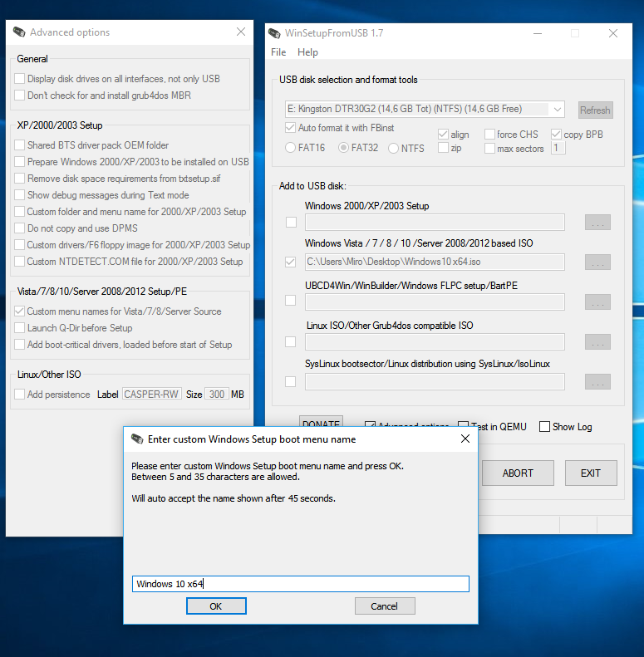Click the Windows10x64.iso path field
Image resolution: width=644 pixels, height=657 pixels.
435,262
